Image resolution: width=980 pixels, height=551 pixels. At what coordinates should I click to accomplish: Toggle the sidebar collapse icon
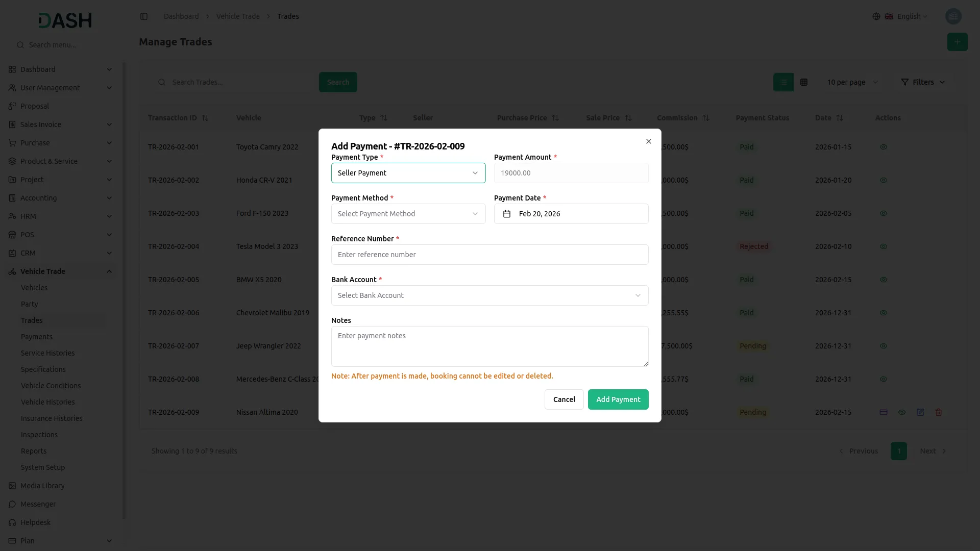[144, 16]
